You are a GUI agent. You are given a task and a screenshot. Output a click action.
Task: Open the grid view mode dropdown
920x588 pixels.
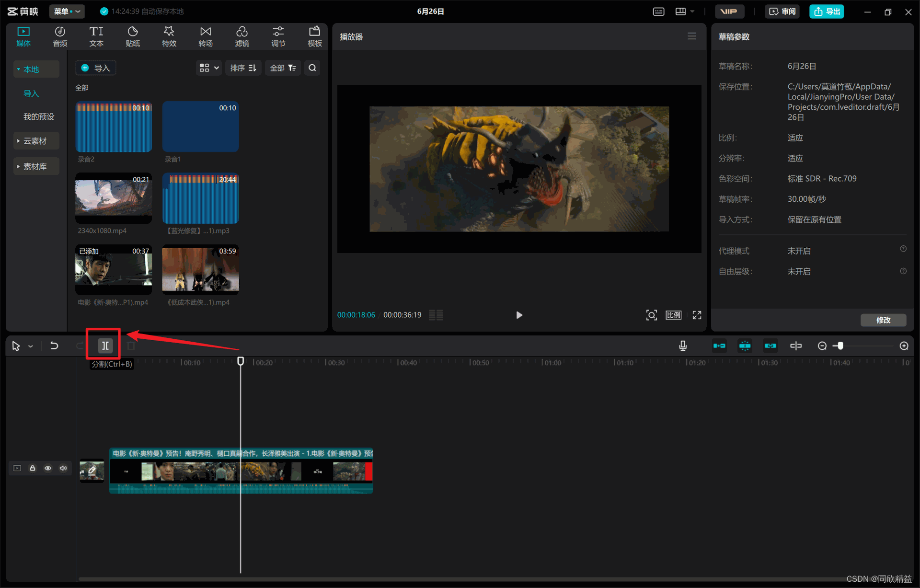[209, 68]
